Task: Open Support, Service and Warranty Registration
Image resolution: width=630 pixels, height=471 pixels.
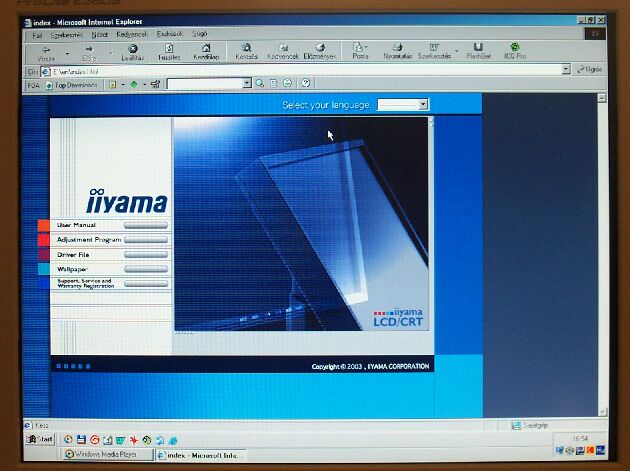Action: 86,283
